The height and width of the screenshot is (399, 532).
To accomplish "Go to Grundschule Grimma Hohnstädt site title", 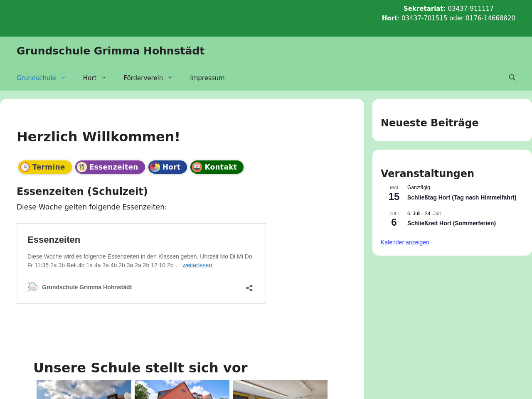I will [111, 51].
